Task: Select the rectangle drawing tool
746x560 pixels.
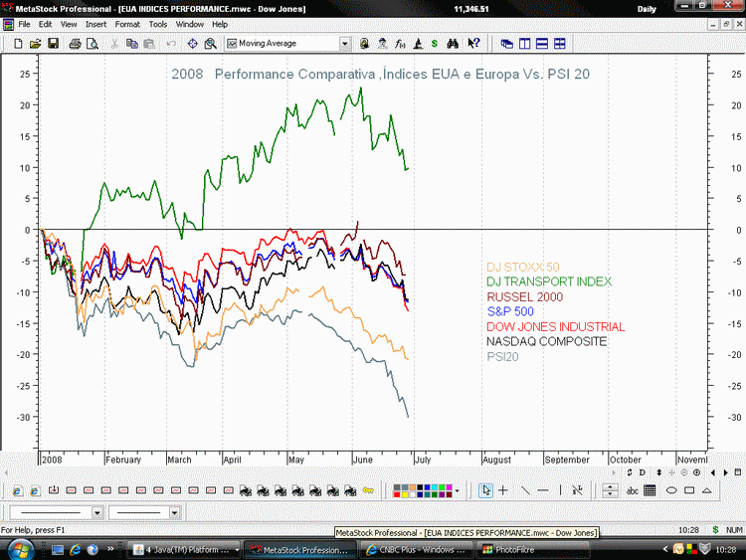Action: click(x=689, y=490)
